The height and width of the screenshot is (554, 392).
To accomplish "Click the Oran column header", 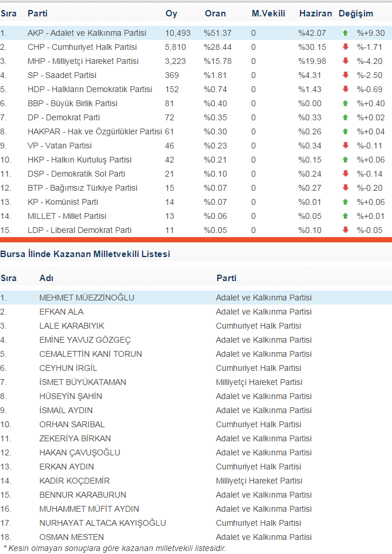I will [x=215, y=13].
